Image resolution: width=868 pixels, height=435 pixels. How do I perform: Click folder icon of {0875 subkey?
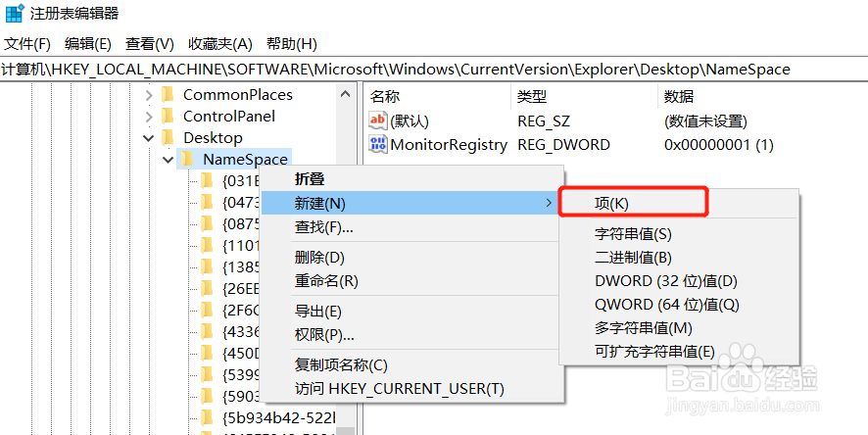207,223
